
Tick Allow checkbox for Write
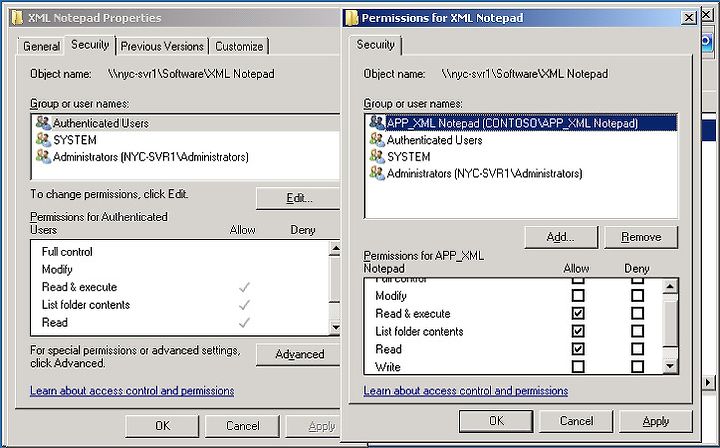click(x=578, y=366)
